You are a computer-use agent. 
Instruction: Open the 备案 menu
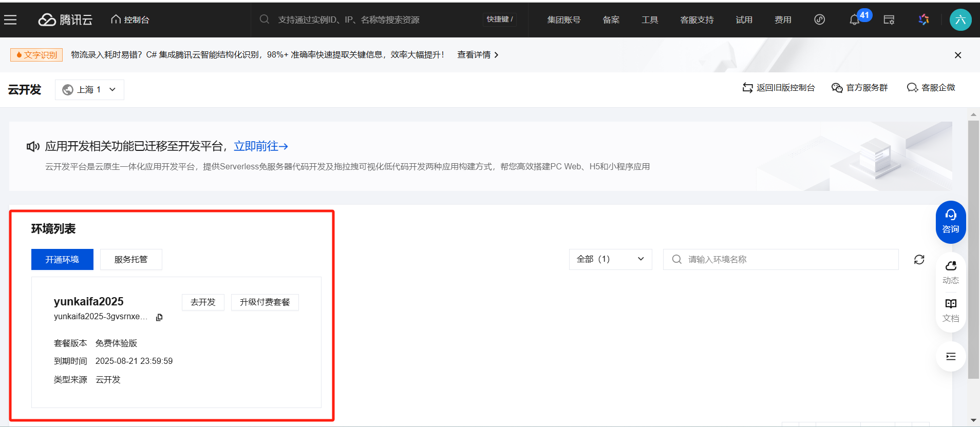click(x=611, y=20)
